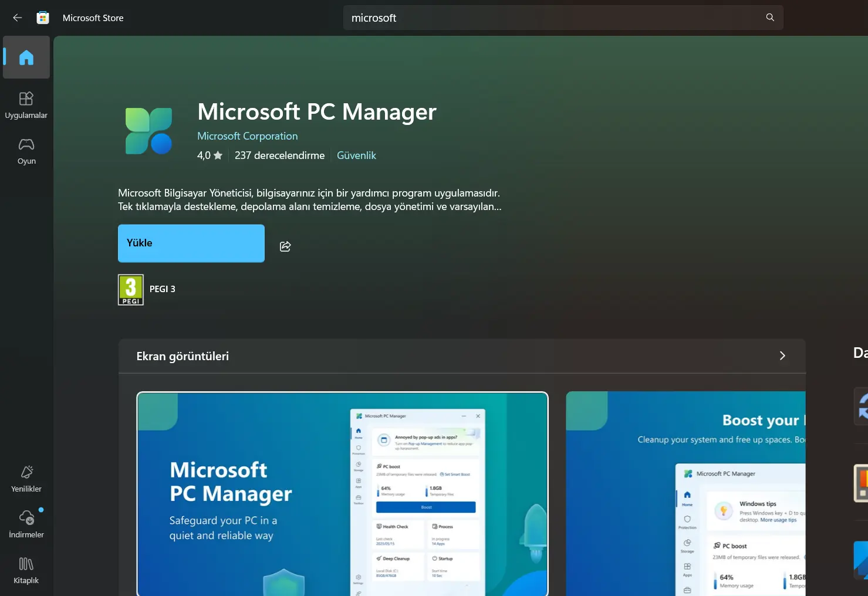Open İndirmeler (Downloads) in the sidebar
868x596 pixels.
[26, 524]
